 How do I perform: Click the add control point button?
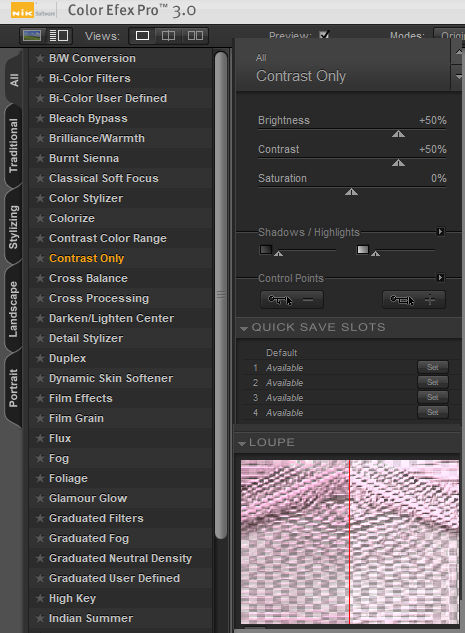[414, 300]
